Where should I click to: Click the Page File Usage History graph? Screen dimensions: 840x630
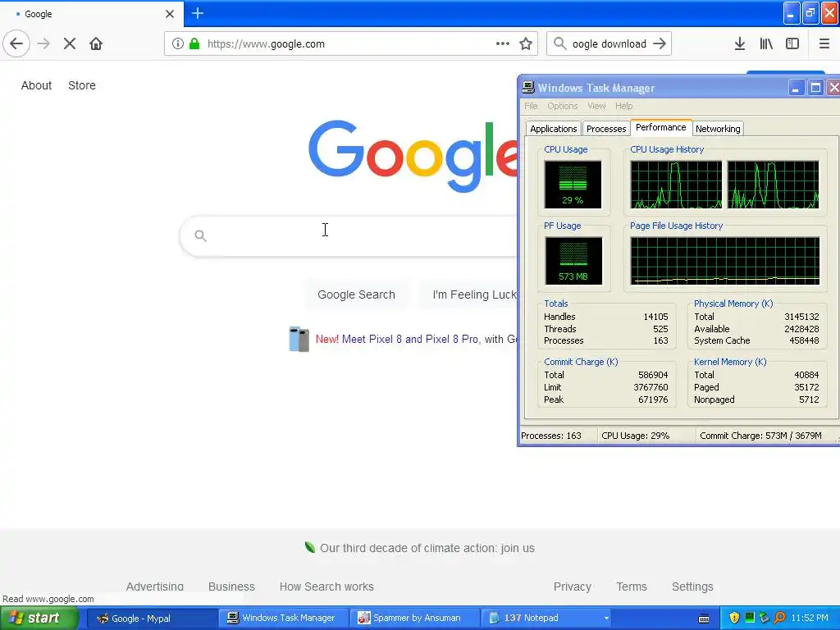[725, 261]
